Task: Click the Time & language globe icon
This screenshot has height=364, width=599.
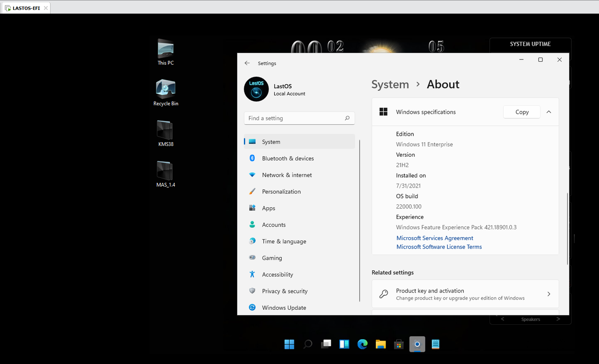Action: pos(252,241)
